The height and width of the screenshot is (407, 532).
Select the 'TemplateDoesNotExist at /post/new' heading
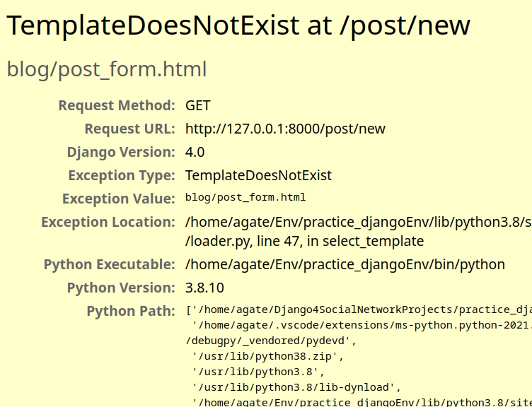point(238,25)
